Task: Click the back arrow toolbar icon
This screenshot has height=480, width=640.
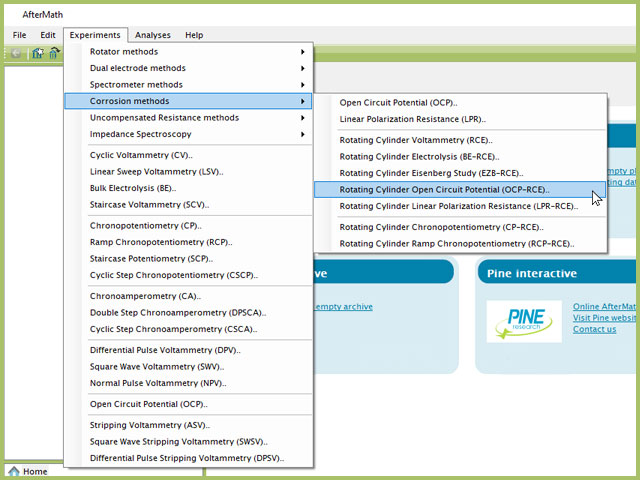Action: 16,53
